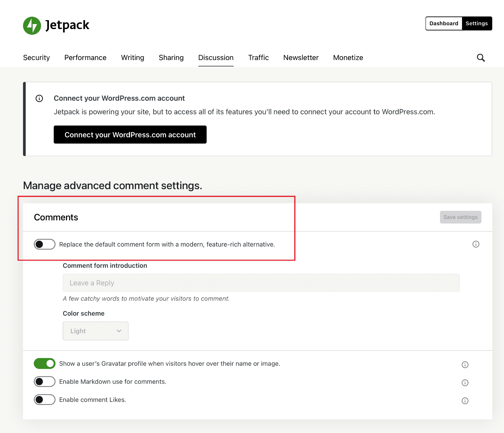Open the search
The width and height of the screenshot is (504, 433).
480,58
